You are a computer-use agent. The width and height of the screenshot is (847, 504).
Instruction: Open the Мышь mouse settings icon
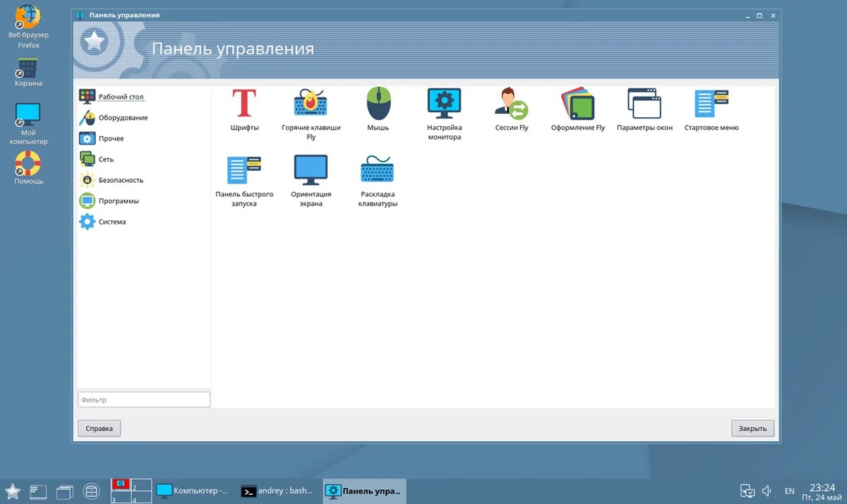click(378, 103)
